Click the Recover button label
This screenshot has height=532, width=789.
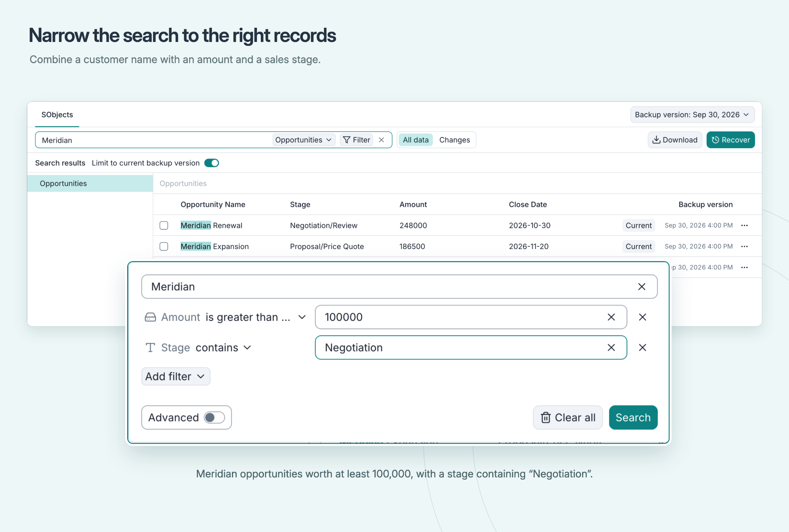point(736,140)
